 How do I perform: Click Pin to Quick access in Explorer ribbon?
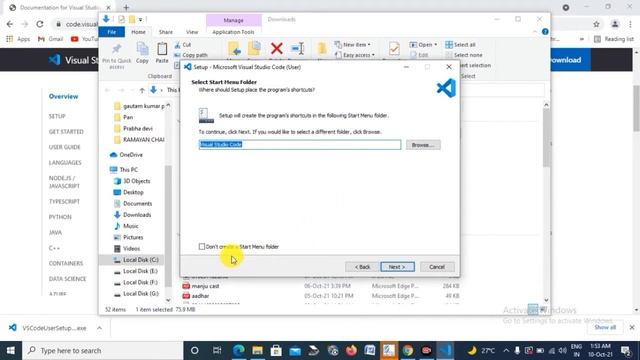(x=117, y=55)
